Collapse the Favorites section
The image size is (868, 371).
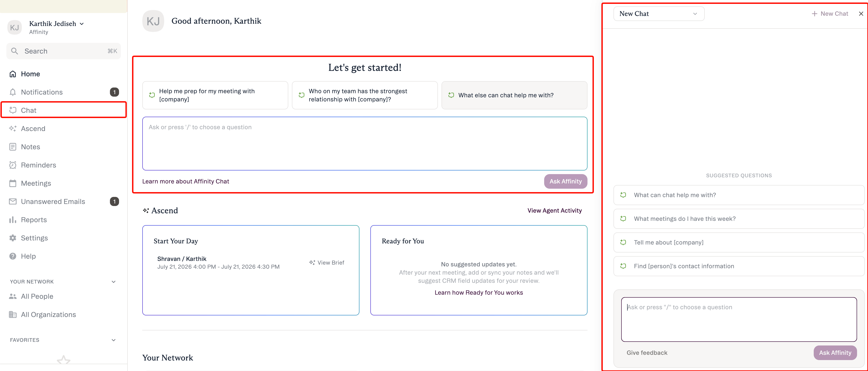114,340
